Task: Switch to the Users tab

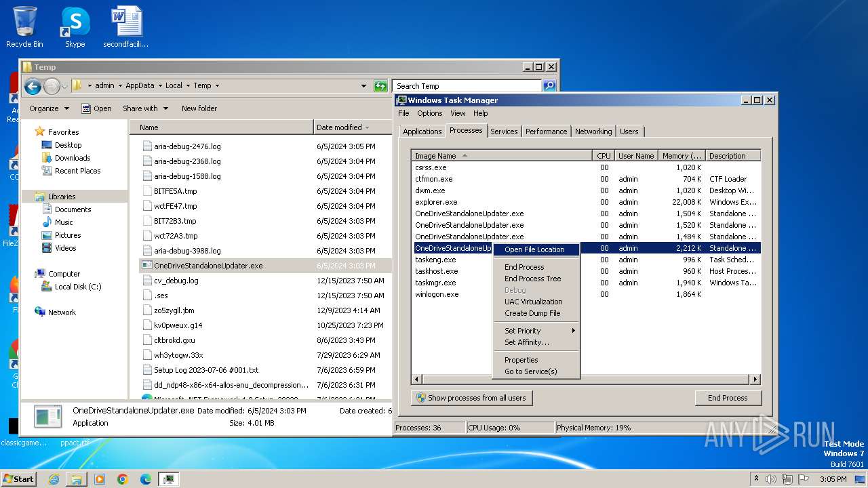Action: pyautogui.click(x=629, y=131)
